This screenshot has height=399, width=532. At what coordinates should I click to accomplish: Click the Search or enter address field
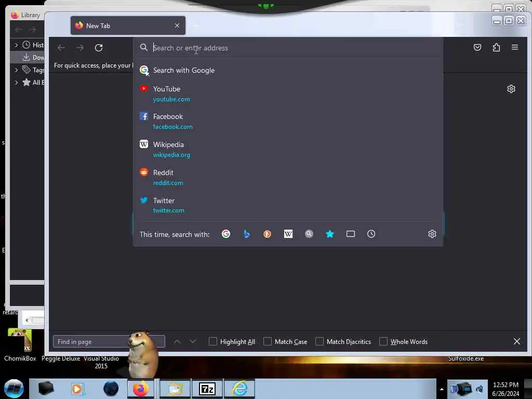tap(288, 48)
